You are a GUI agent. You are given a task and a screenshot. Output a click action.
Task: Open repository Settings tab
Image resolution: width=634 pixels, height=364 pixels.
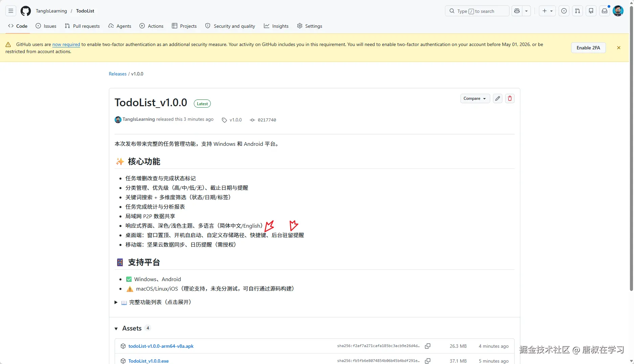pyautogui.click(x=310, y=26)
